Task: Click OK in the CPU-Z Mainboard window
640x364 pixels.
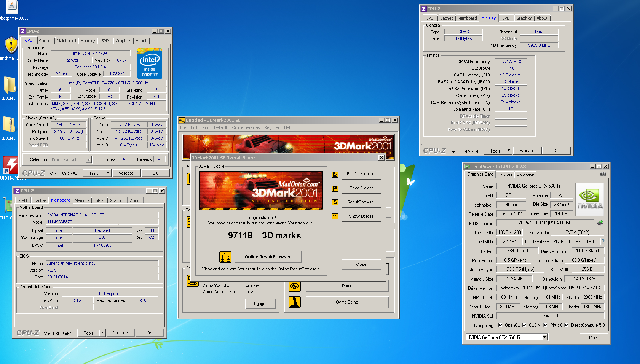Action: click(149, 333)
